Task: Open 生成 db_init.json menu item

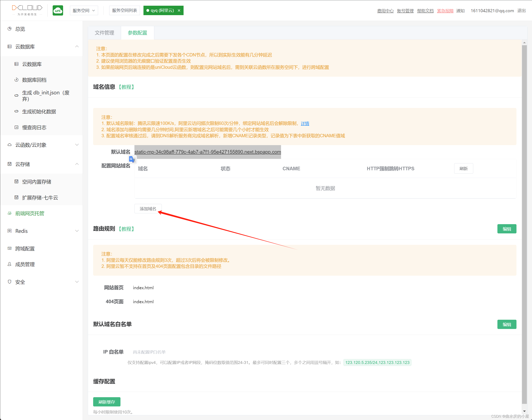Action: (x=41, y=96)
